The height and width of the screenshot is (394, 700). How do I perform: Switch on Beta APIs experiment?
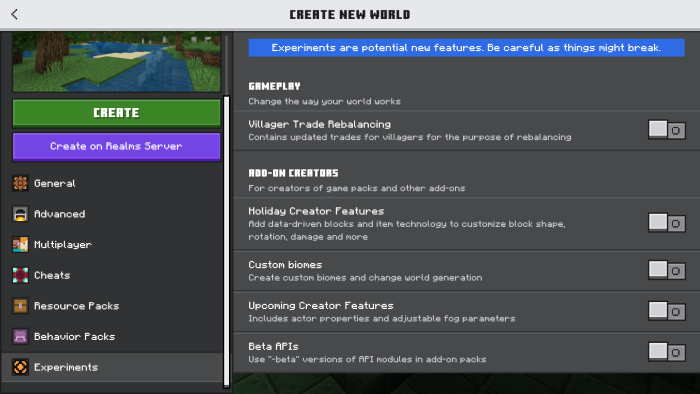[667, 352]
